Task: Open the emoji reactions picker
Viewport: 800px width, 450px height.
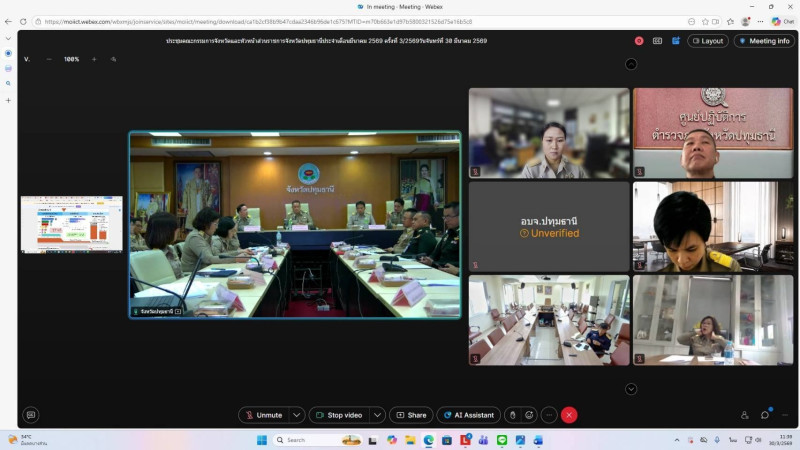Action: [x=530, y=415]
